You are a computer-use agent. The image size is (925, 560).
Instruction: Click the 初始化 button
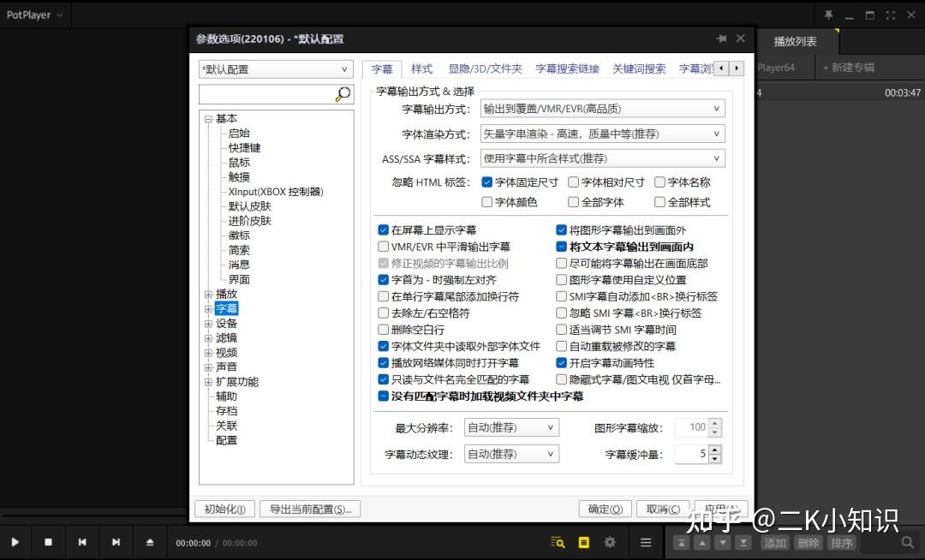tap(224, 508)
